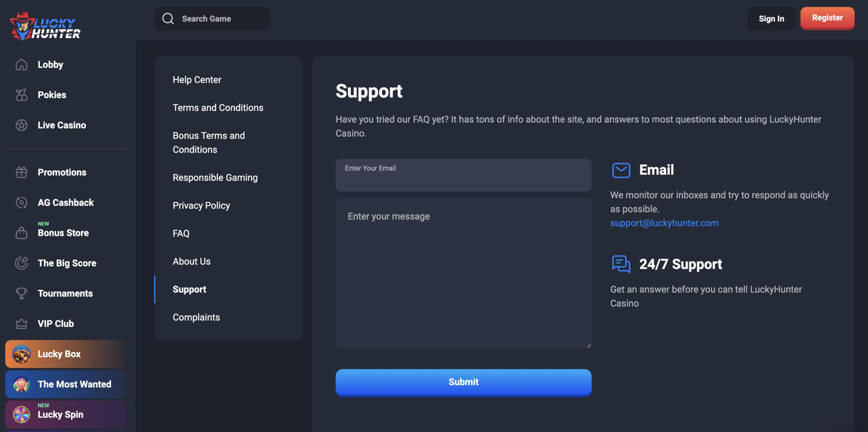The height and width of the screenshot is (432, 868).
Task: Go to the Tournaments page
Action: pos(65,293)
